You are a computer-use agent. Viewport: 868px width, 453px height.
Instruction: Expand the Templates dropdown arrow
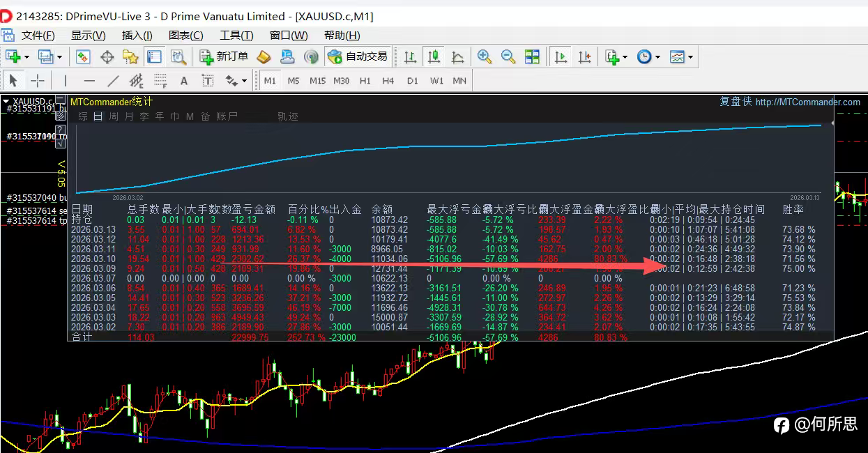(690, 57)
